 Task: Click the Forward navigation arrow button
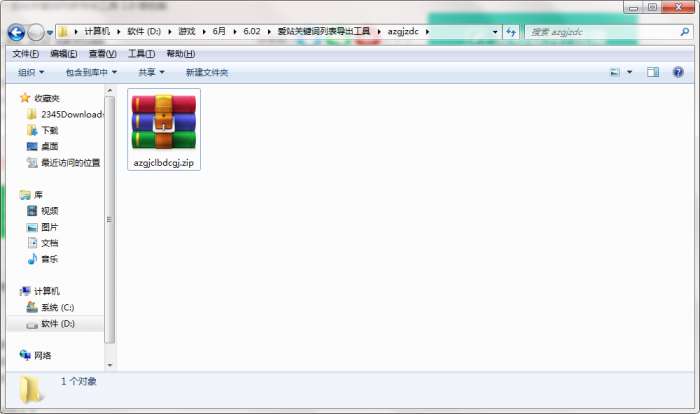36,32
